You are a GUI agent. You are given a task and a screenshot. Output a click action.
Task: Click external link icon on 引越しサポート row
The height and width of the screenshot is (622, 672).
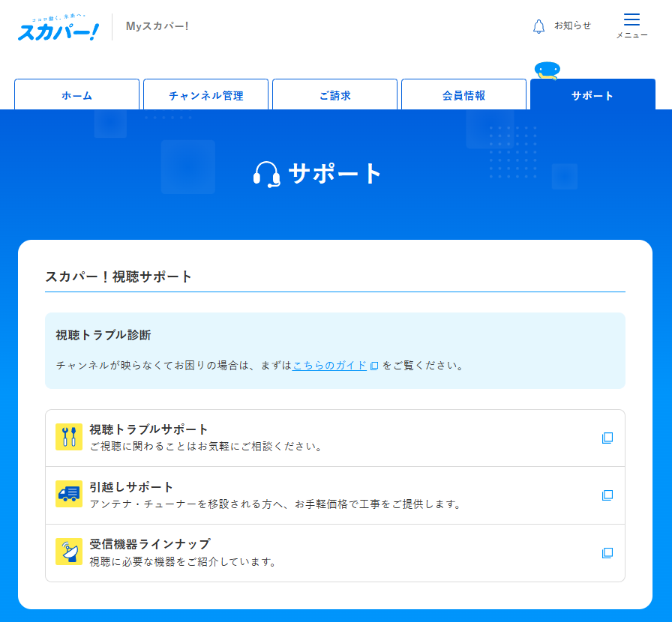(607, 495)
